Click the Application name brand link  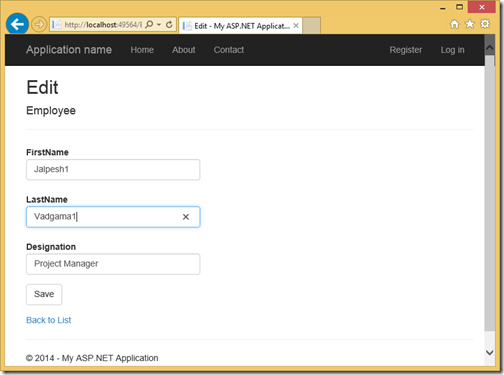[69, 50]
